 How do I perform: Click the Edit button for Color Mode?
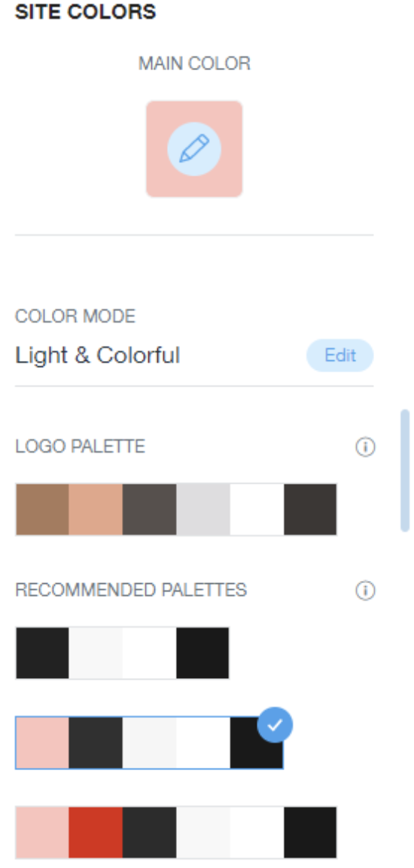(340, 356)
